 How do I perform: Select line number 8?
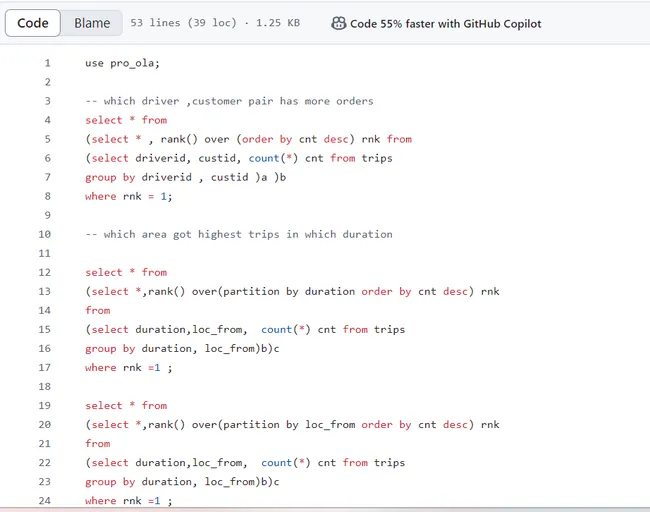tap(47, 196)
